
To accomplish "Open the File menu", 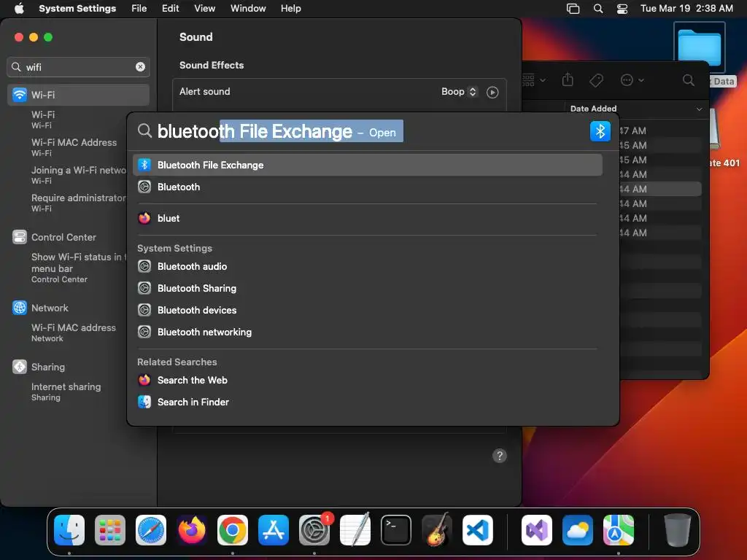I will point(139,9).
